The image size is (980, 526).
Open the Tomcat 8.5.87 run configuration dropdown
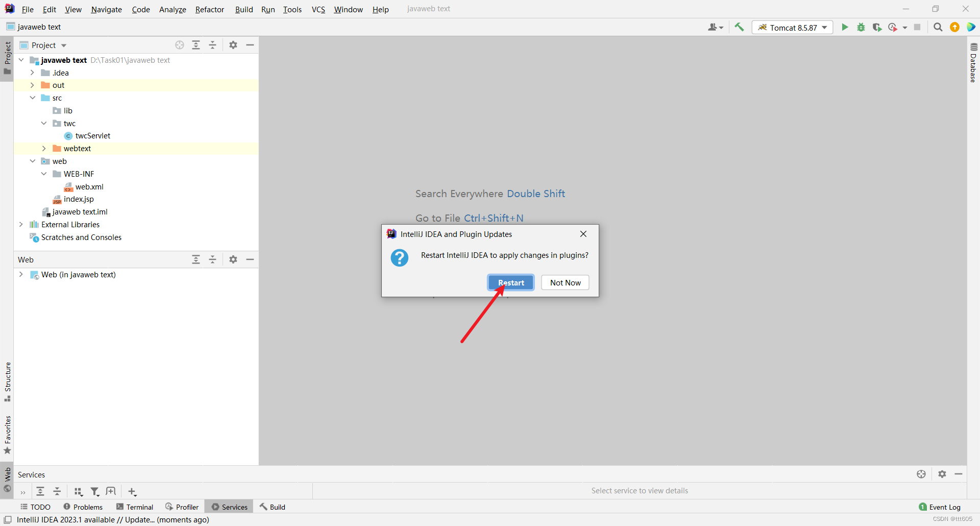pyautogui.click(x=792, y=28)
